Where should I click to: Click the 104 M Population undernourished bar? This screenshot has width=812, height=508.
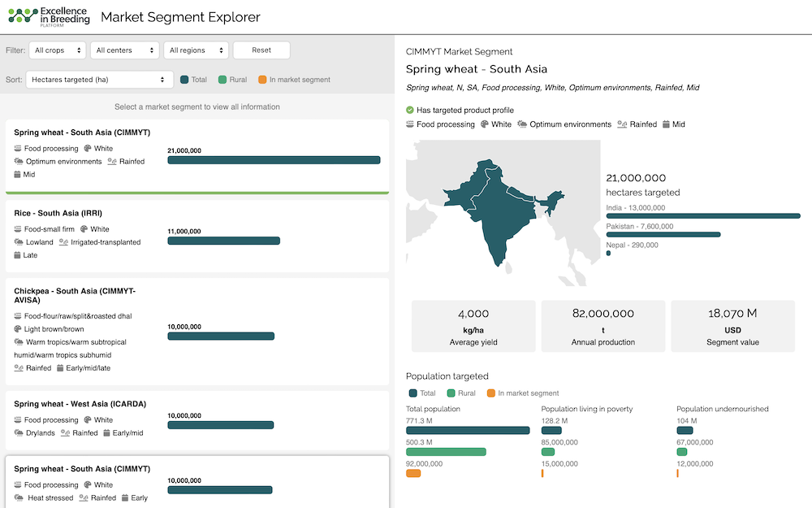[685, 430]
